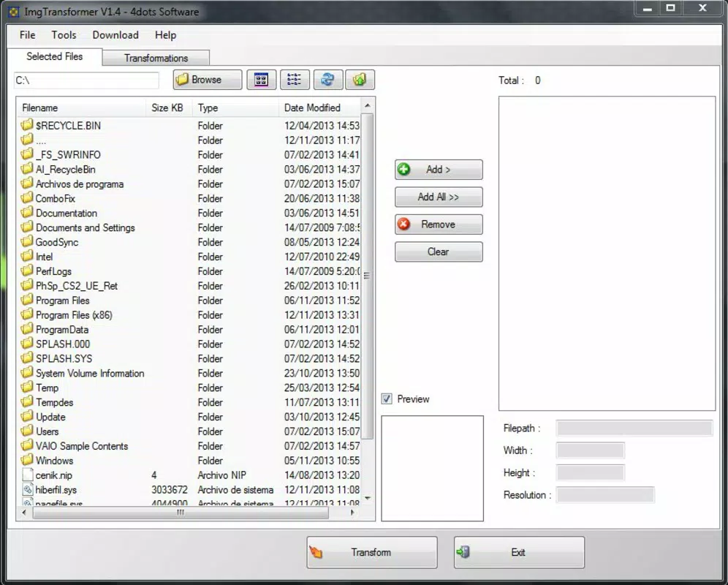Select the Temp folder icon

point(27,387)
